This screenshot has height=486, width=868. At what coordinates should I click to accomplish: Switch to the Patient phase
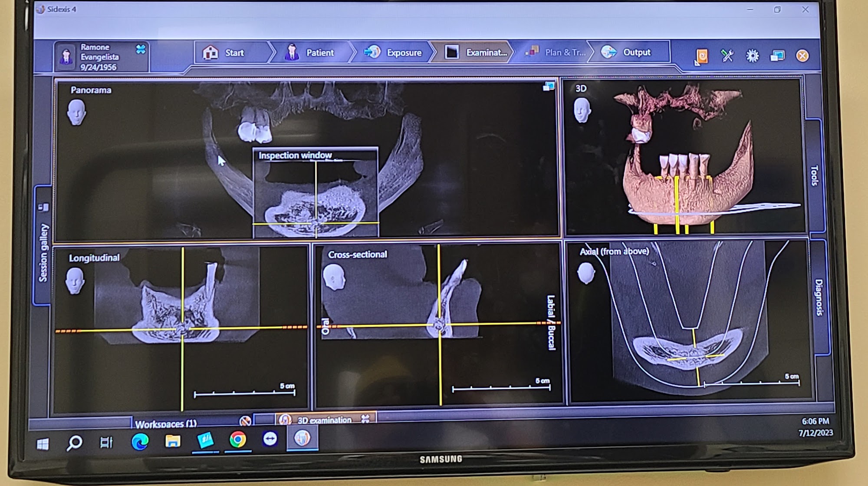point(310,53)
